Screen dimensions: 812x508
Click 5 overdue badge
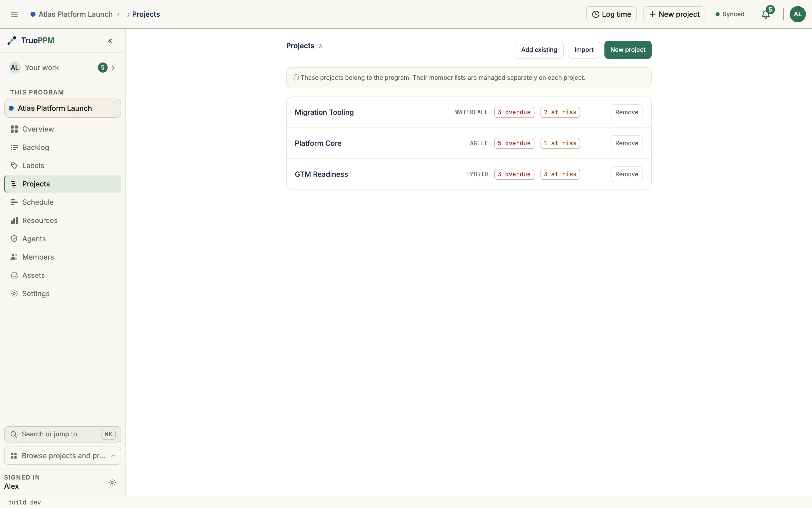click(514, 143)
